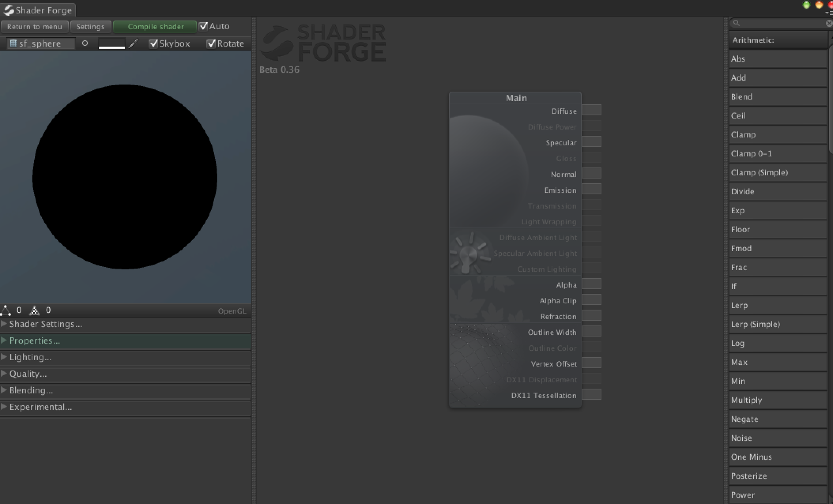Expand the Shader Settings section
This screenshot has height=504, width=833.
[125, 324]
